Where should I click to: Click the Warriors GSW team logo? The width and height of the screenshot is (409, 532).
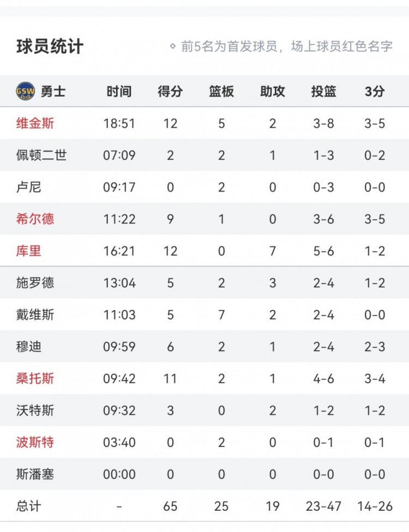click(x=25, y=91)
